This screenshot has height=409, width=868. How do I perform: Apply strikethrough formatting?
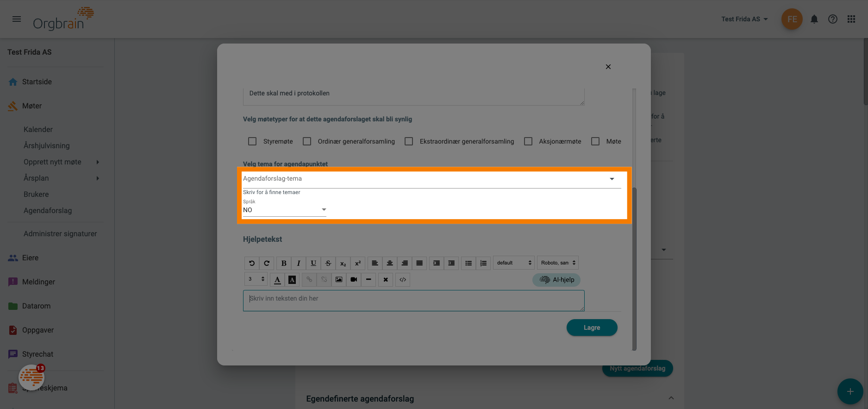[x=328, y=263]
